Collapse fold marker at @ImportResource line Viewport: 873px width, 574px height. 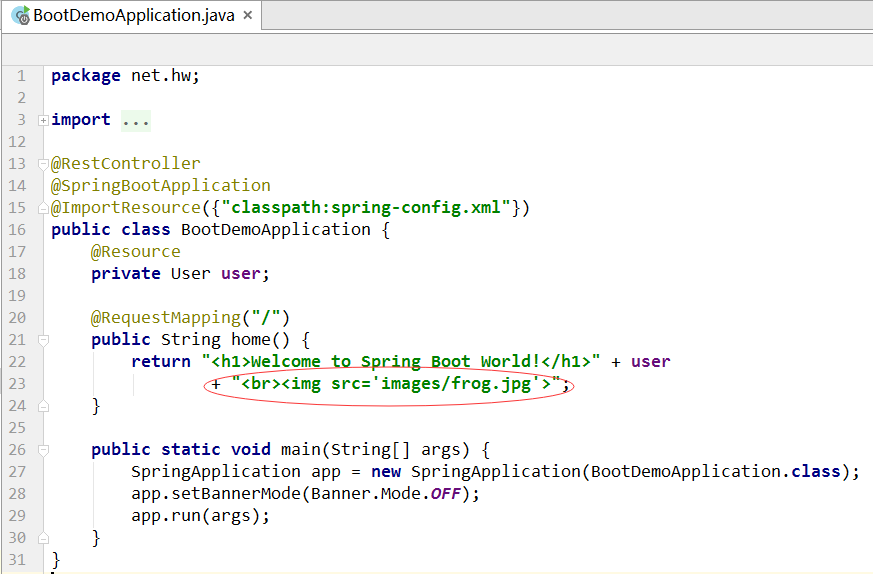(x=43, y=208)
